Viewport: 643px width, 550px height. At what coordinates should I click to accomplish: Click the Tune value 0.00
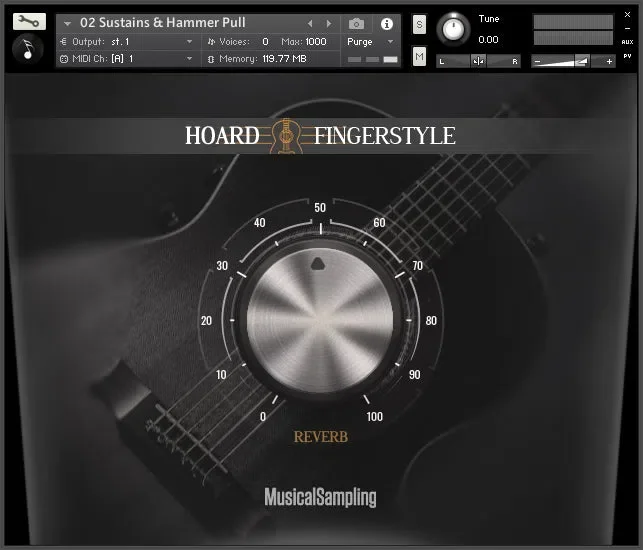click(x=488, y=40)
